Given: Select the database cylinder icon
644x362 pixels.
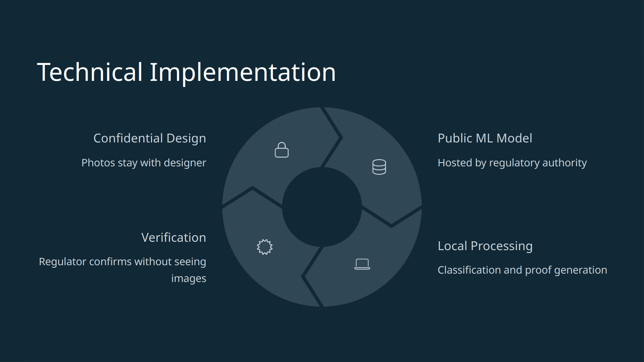Looking at the screenshot, I should pos(379,167).
